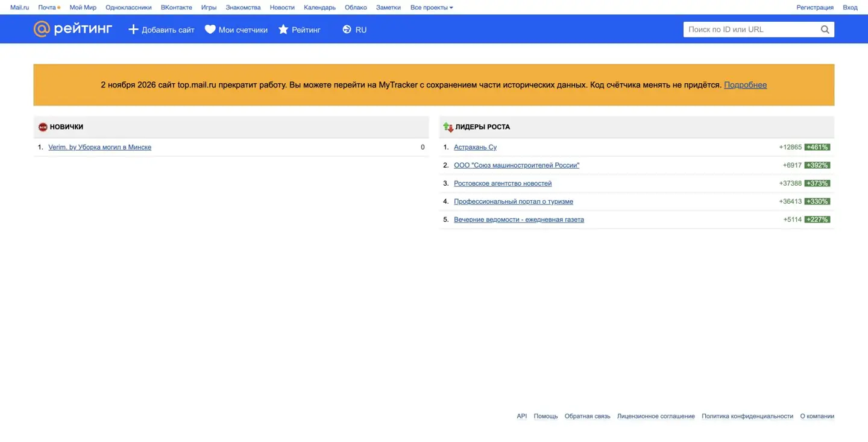Open Мой Мир in the top bar
Screen dimensions: 868x442
(83, 8)
